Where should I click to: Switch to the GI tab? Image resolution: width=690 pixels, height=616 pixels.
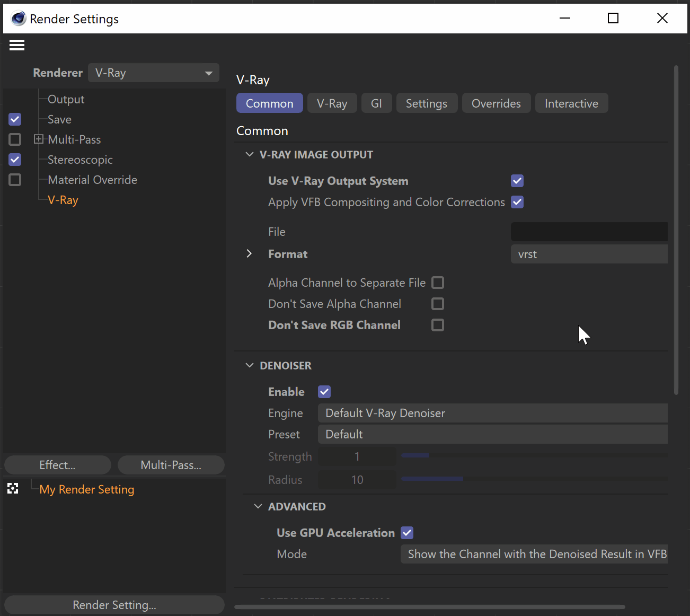[x=376, y=103]
